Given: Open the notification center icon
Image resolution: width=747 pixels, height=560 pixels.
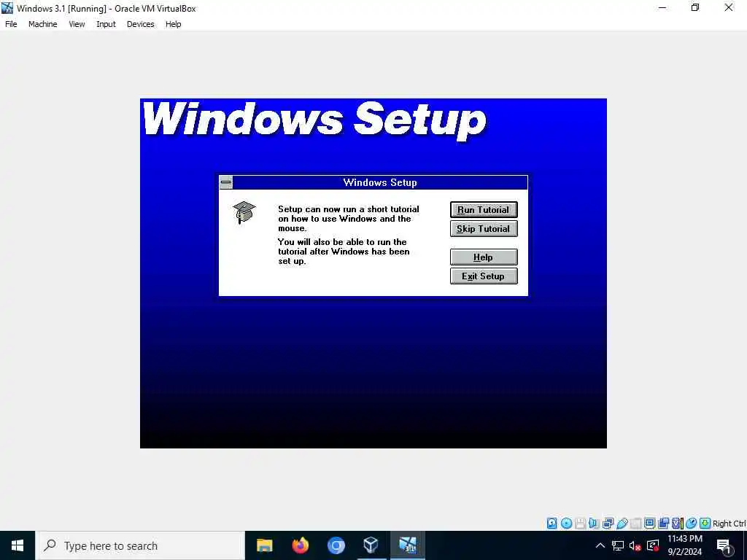Looking at the screenshot, I should coord(724,546).
